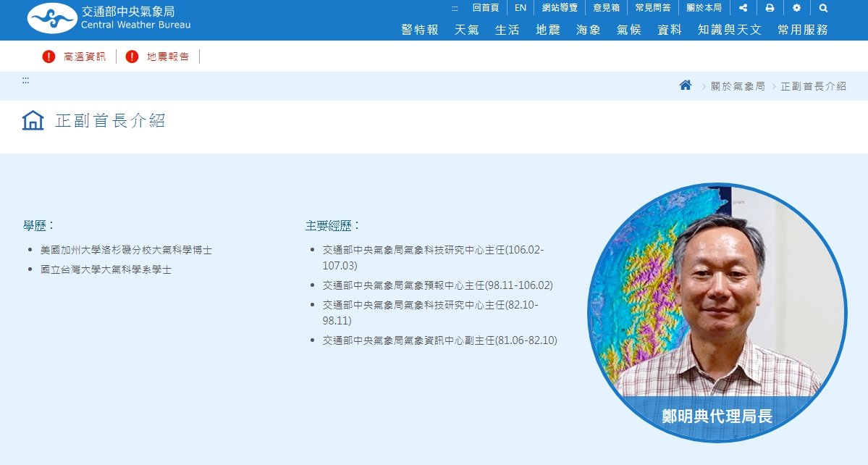This screenshot has height=465, width=868.
Task: Click the red alert icon beside 地震報告
Action: (x=132, y=56)
